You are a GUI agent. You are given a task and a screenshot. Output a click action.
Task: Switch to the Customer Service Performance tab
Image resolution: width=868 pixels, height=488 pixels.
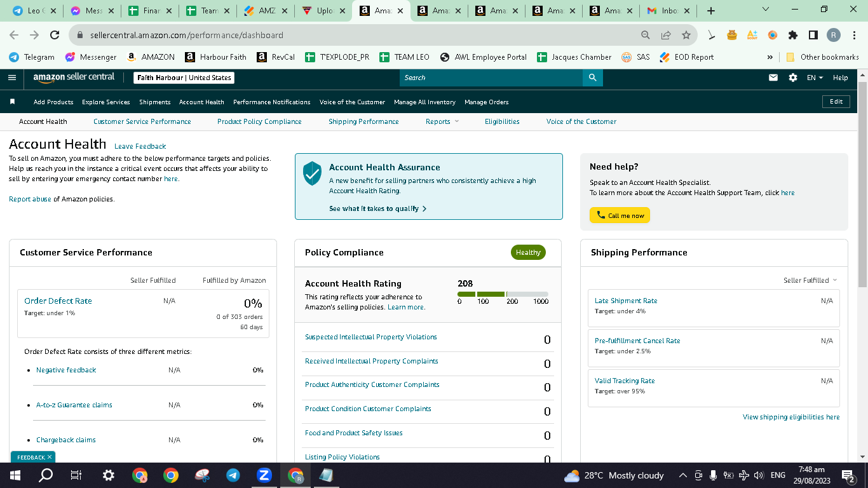pyautogui.click(x=142, y=121)
